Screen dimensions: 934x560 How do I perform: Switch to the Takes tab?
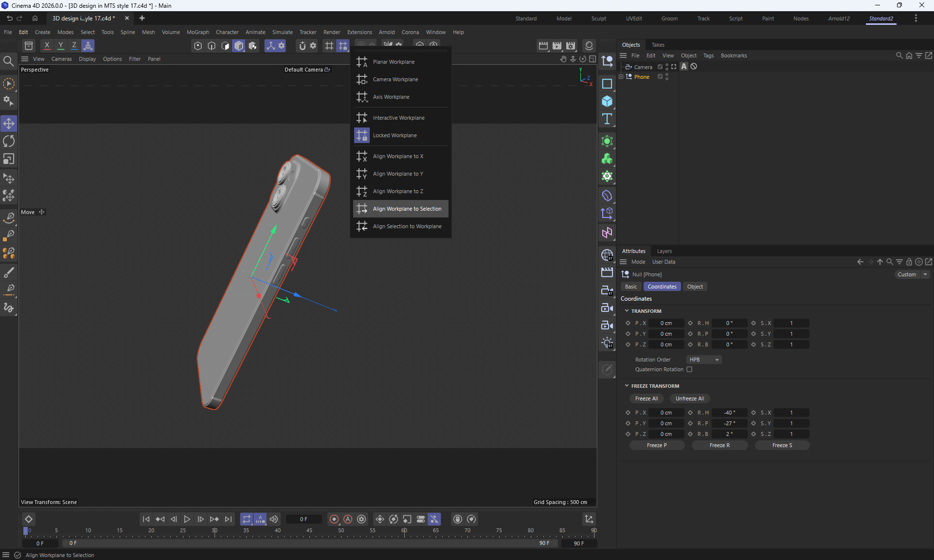(658, 45)
